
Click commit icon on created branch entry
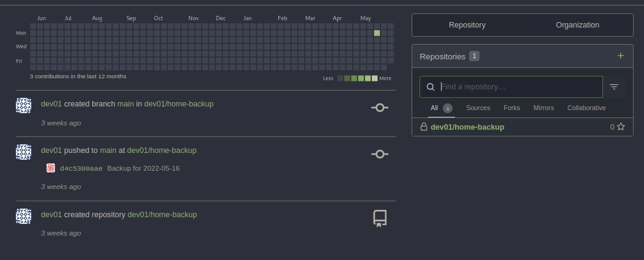[379, 108]
